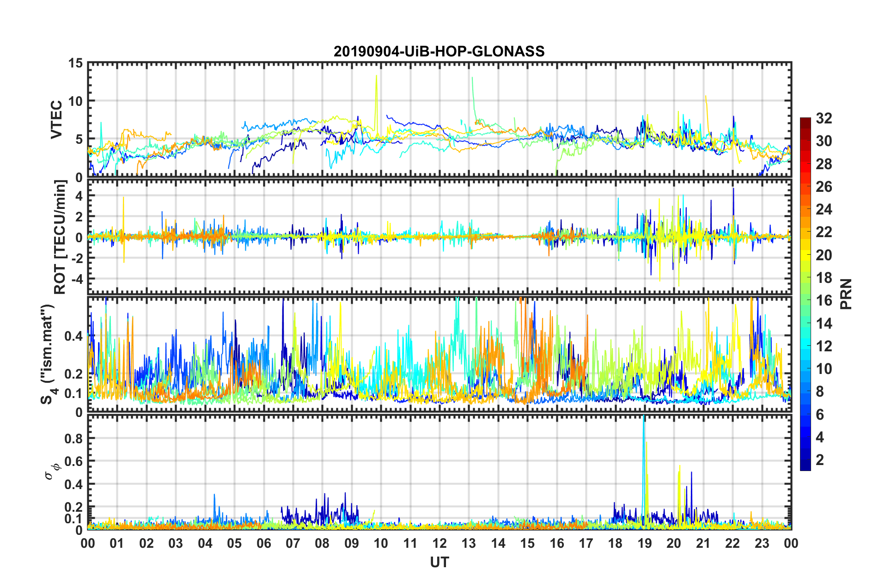879x588 pixels.
Task: Click x-axis tick label 11
Action: [x=410, y=543]
